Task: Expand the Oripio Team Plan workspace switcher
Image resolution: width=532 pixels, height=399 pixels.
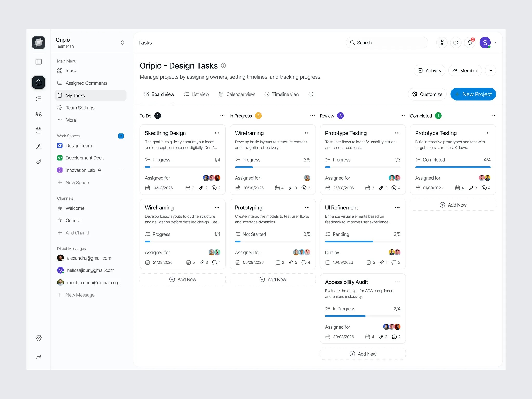Action: [122, 43]
